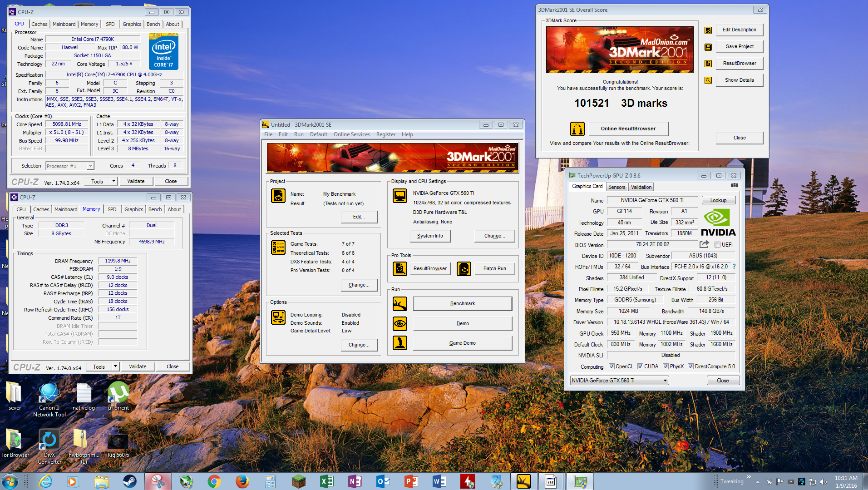Screen dimensions: 868x490
Task: Open Excel from the taskbar
Action: pos(326,481)
